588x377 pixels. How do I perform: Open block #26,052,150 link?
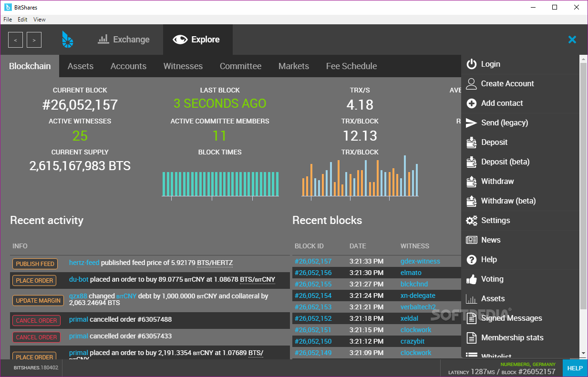pos(313,341)
